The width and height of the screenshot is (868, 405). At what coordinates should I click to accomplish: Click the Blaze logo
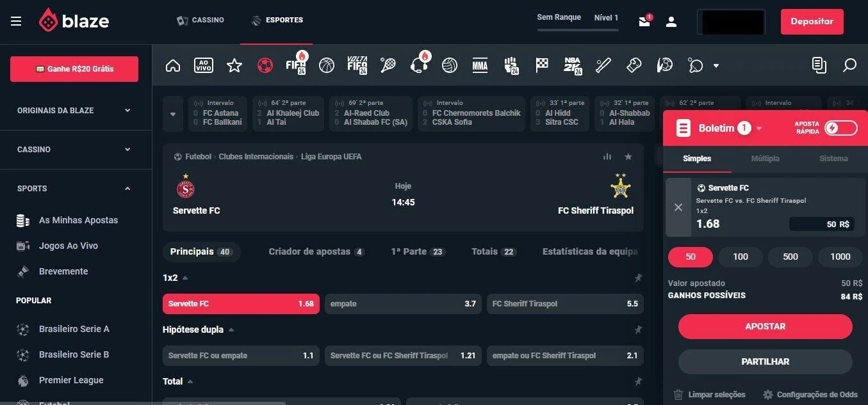coord(73,21)
